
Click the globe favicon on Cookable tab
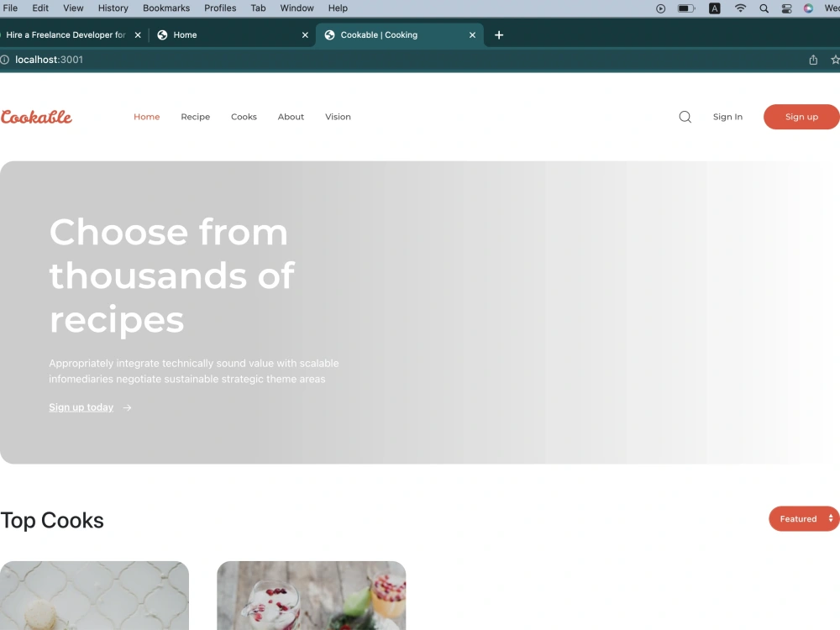pos(330,34)
